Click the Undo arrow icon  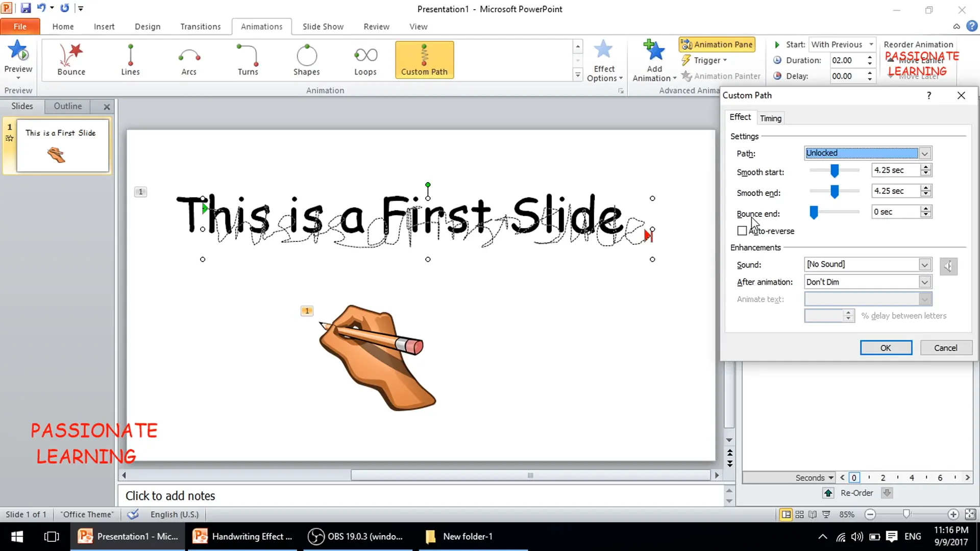tap(41, 8)
